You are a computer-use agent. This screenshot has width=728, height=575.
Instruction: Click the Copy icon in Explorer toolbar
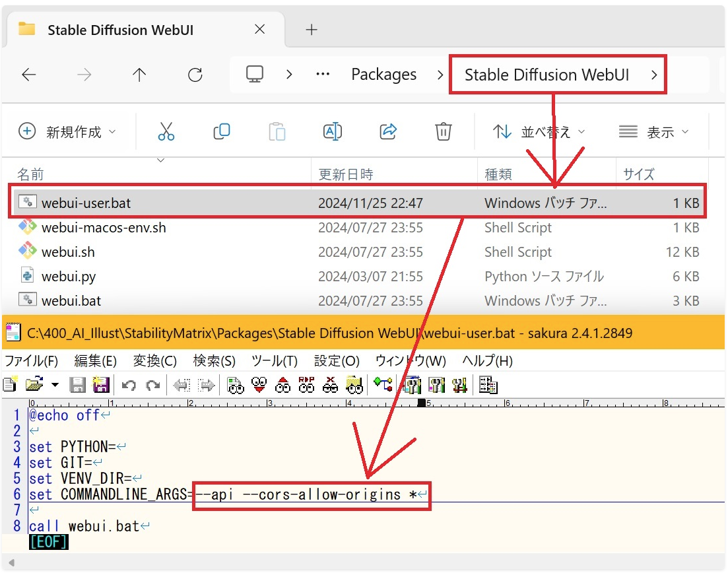click(x=222, y=131)
